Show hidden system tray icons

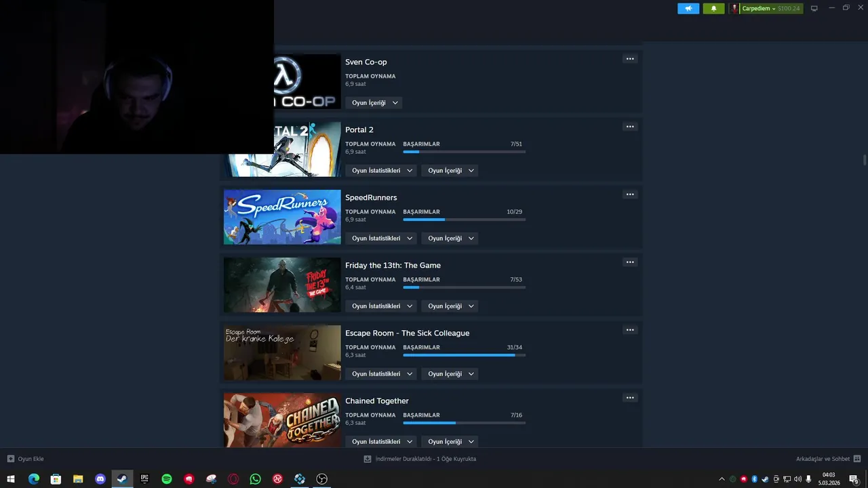(722, 479)
